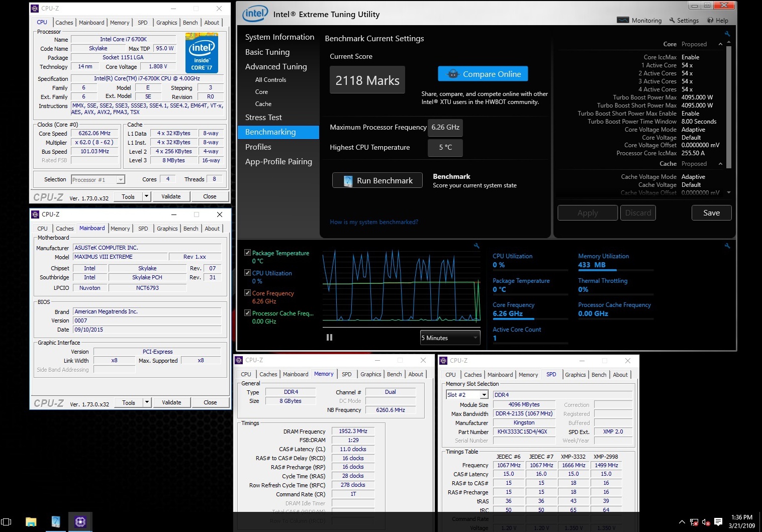Click the proposed settings panel scrollbar
762x532 pixels.
coord(729,108)
